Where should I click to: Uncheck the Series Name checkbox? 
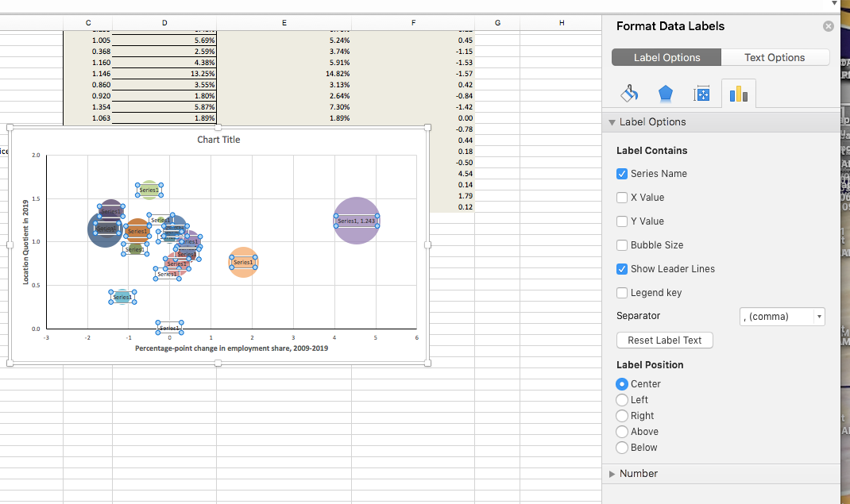pos(621,173)
